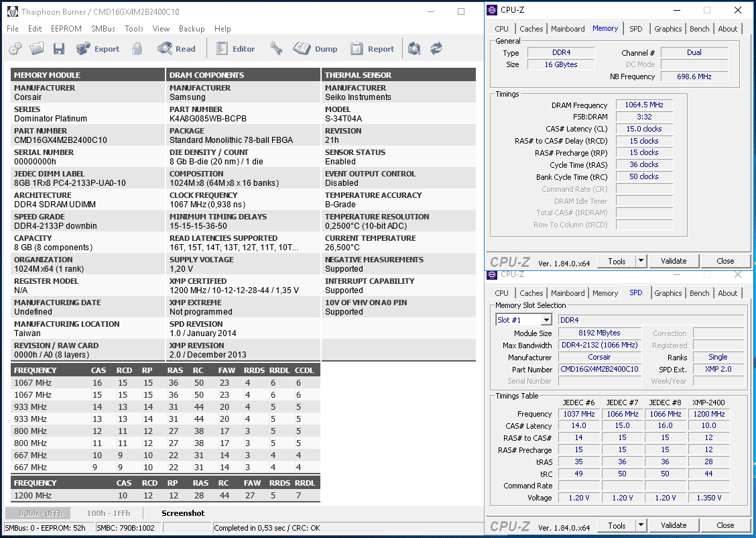Open a dump file using the folder icon

[x=37, y=48]
